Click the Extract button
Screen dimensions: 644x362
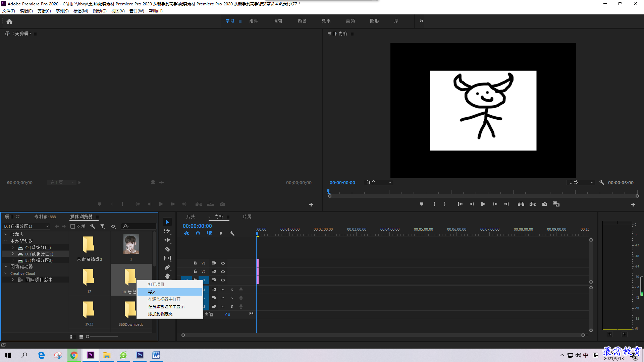(533, 204)
